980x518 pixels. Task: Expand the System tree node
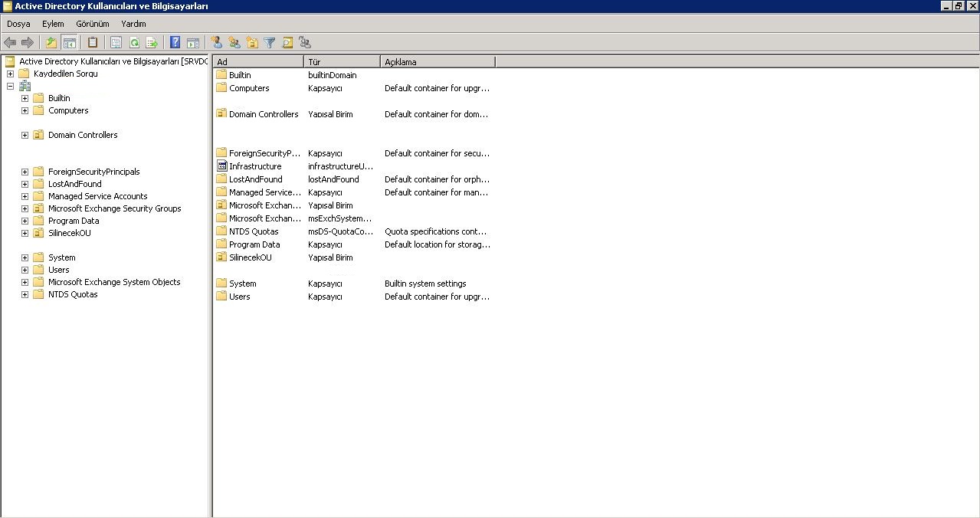25,257
